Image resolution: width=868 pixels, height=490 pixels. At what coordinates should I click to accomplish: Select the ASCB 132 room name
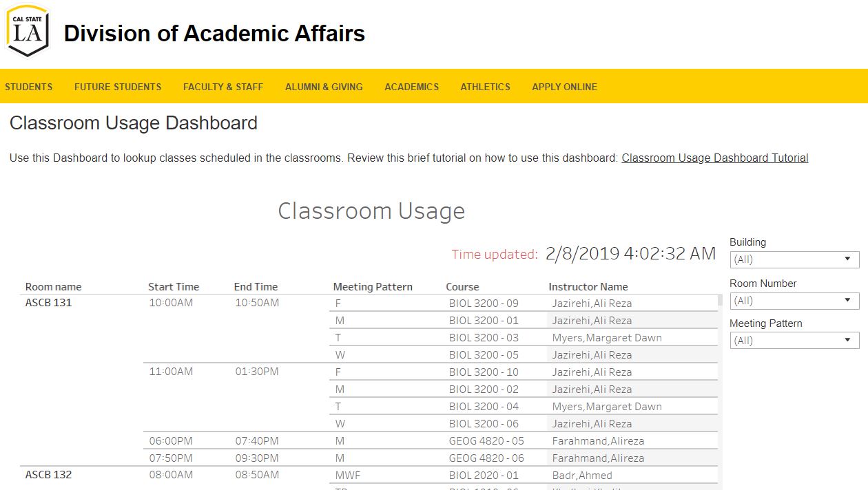click(48, 474)
